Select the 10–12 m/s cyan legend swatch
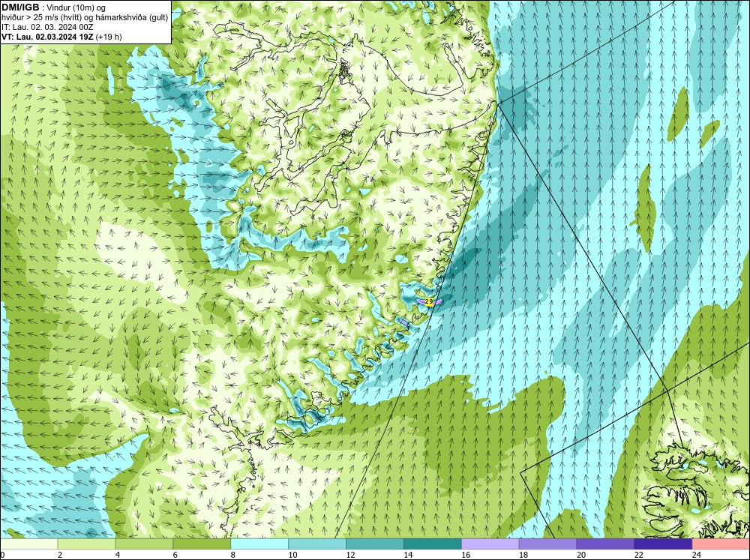The height and width of the screenshot is (560, 750). (317, 544)
